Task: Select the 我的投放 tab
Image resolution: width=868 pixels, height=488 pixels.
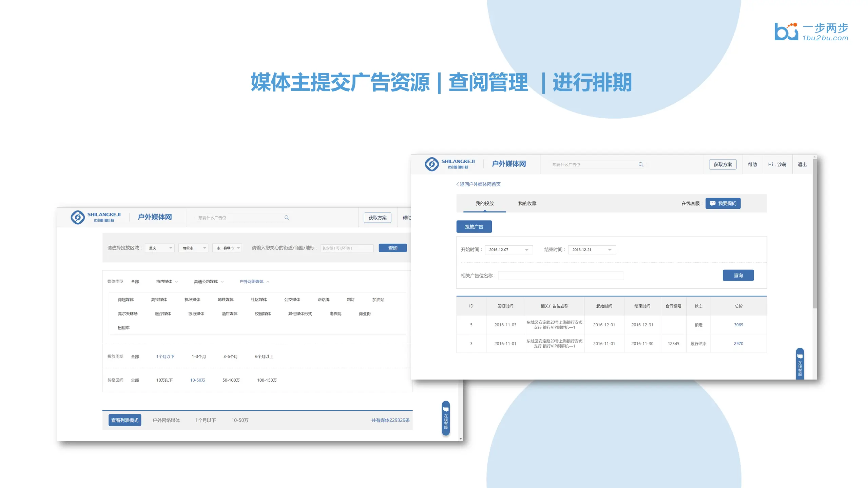Action: [484, 203]
